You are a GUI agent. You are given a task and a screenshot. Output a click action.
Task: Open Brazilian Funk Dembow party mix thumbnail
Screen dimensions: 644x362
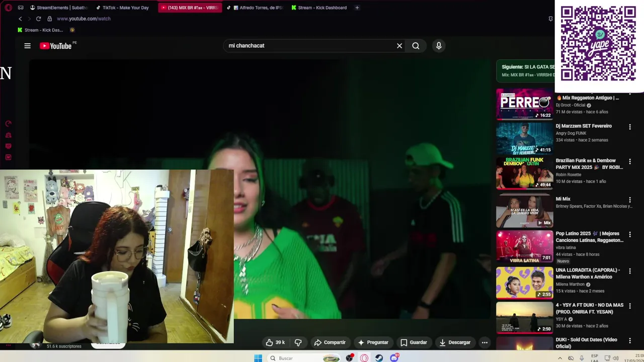point(524,173)
